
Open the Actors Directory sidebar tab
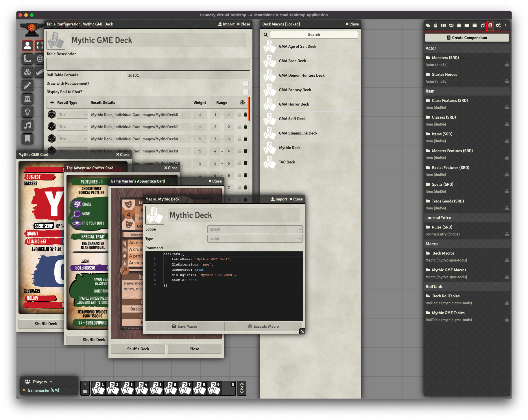[x=451, y=25]
